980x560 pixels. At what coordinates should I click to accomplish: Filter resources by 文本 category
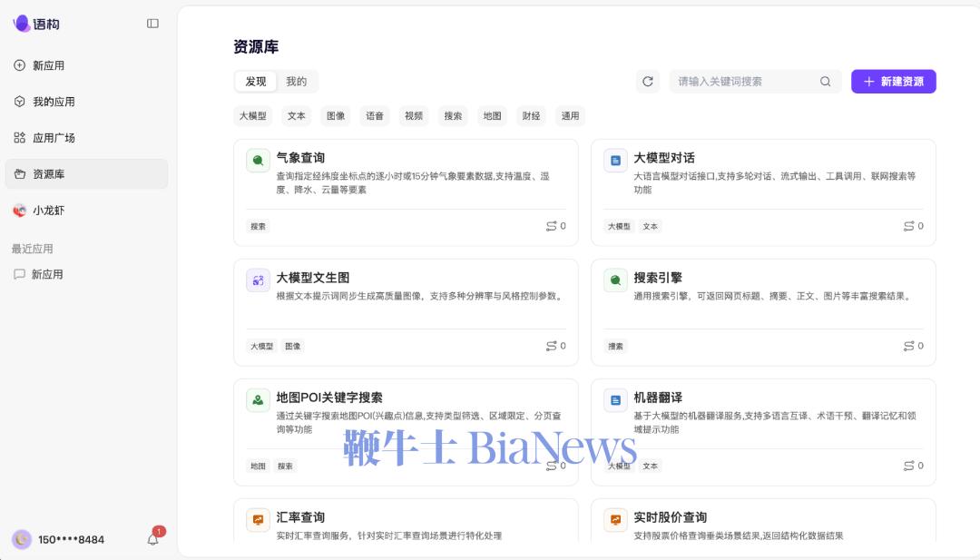296,115
